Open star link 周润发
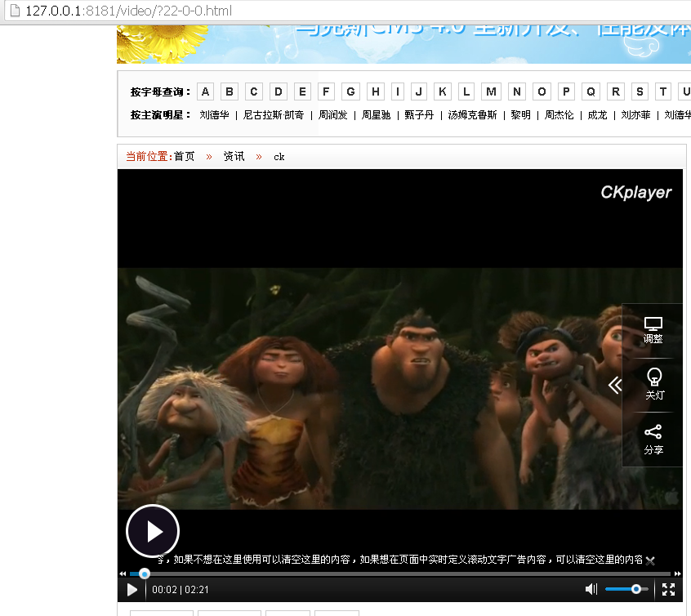691x616 pixels. point(332,115)
